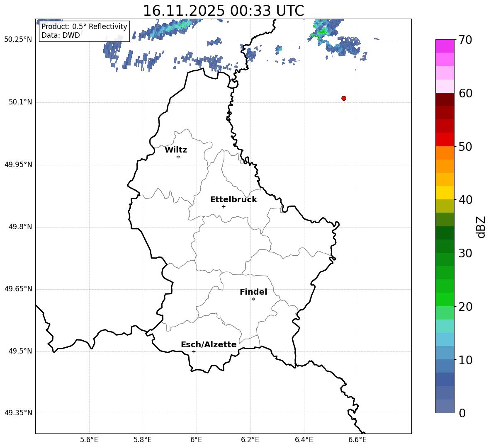
Task: Click the latitude label 49.95°N
Action: coord(18,164)
